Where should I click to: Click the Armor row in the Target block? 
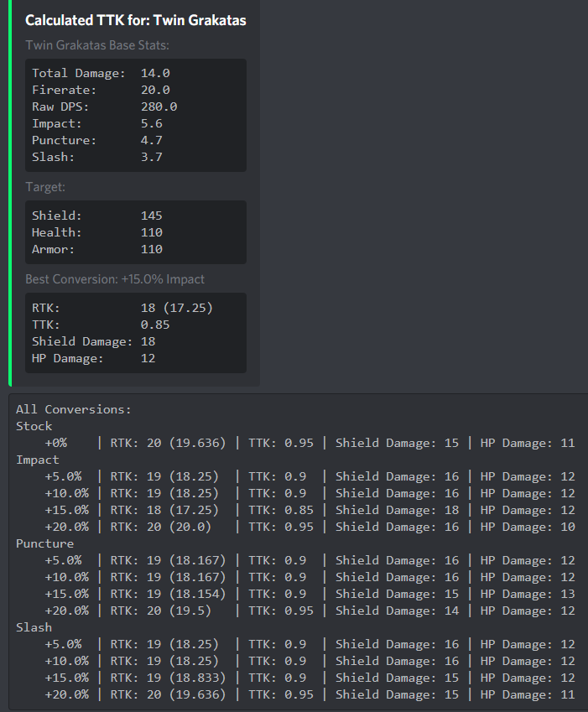96,249
